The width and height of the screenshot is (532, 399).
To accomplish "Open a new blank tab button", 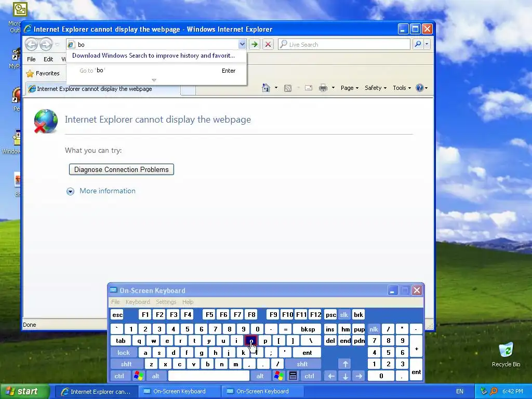I will click(x=188, y=89).
